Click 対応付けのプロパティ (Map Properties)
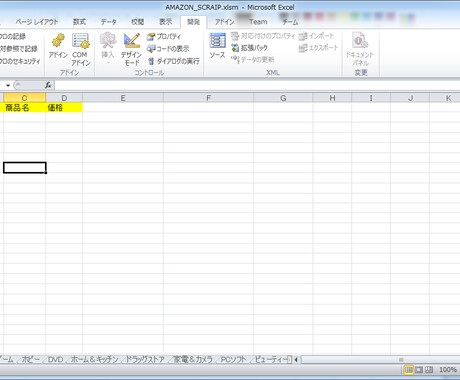460x380 pixels. (x=263, y=36)
